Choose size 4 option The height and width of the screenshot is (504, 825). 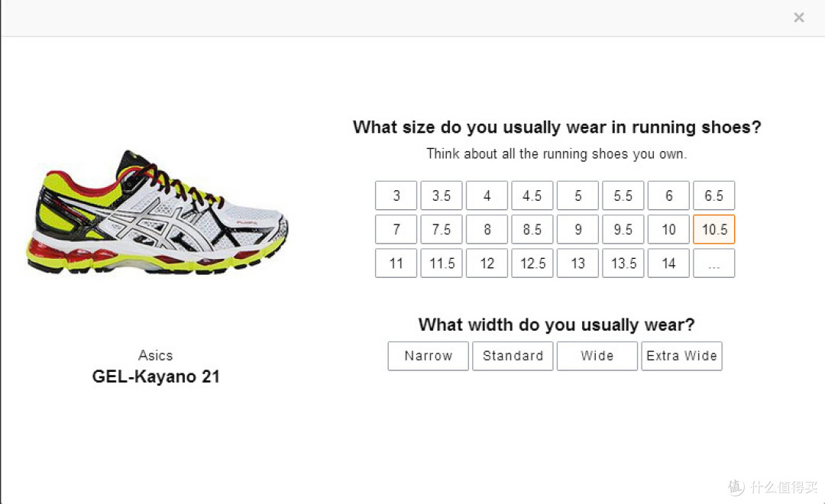pos(487,195)
